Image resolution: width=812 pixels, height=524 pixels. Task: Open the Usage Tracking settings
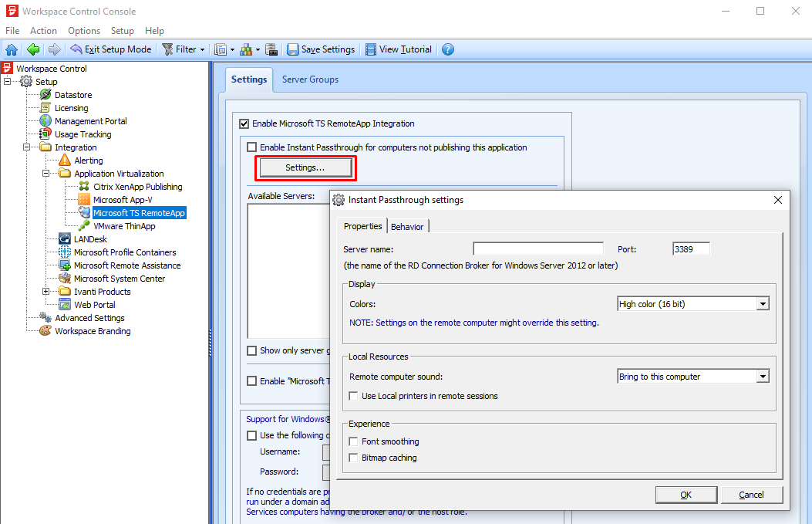pyautogui.click(x=84, y=134)
